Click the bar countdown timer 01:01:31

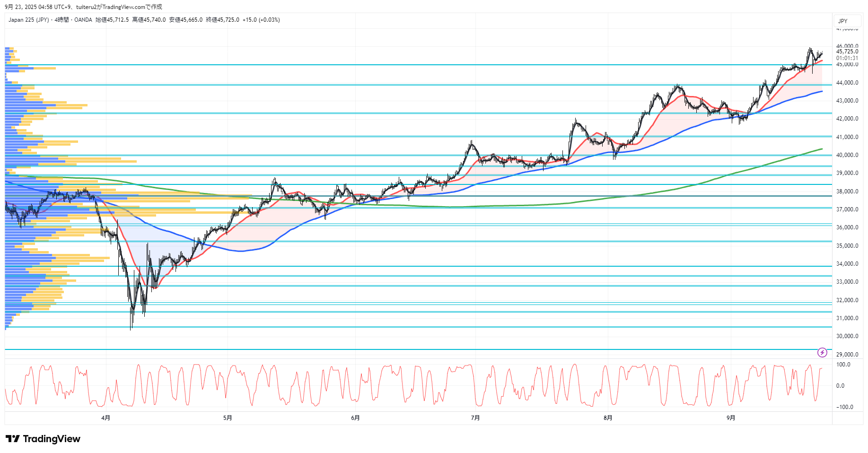tap(847, 58)
